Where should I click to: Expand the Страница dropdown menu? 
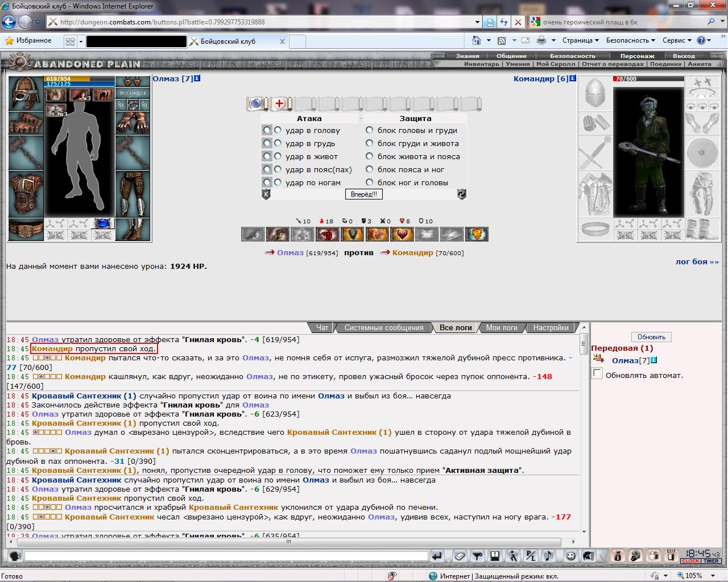click(x=581, y=40)
